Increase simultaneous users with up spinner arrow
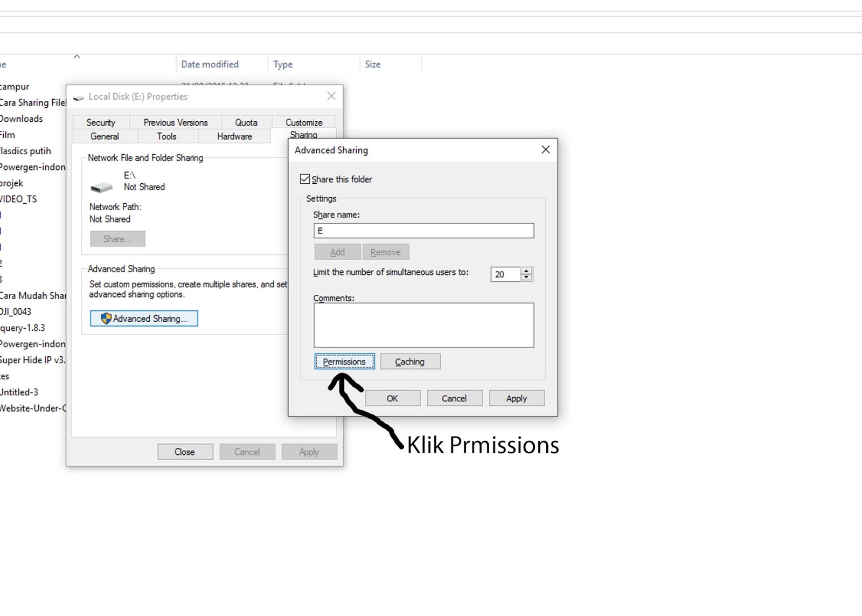The width and height of the screenshot is (862, 616). (x=527, y=271)
